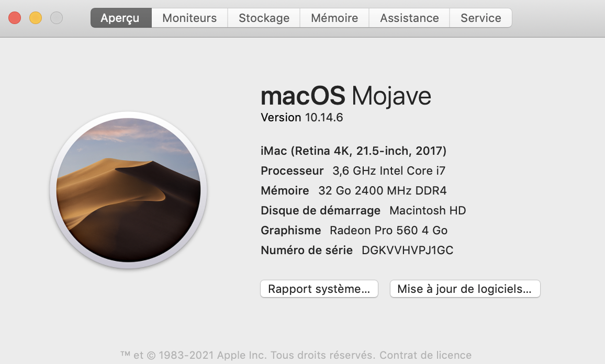Open the Stockage tab
The width and height of the screenshot is (605, 364).
click(x=264, y=18)
